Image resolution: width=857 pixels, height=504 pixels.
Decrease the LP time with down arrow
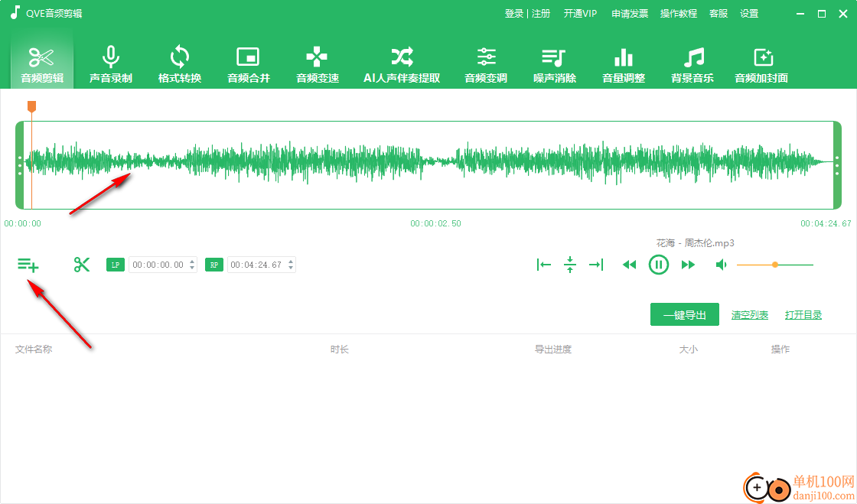(192, 268)
